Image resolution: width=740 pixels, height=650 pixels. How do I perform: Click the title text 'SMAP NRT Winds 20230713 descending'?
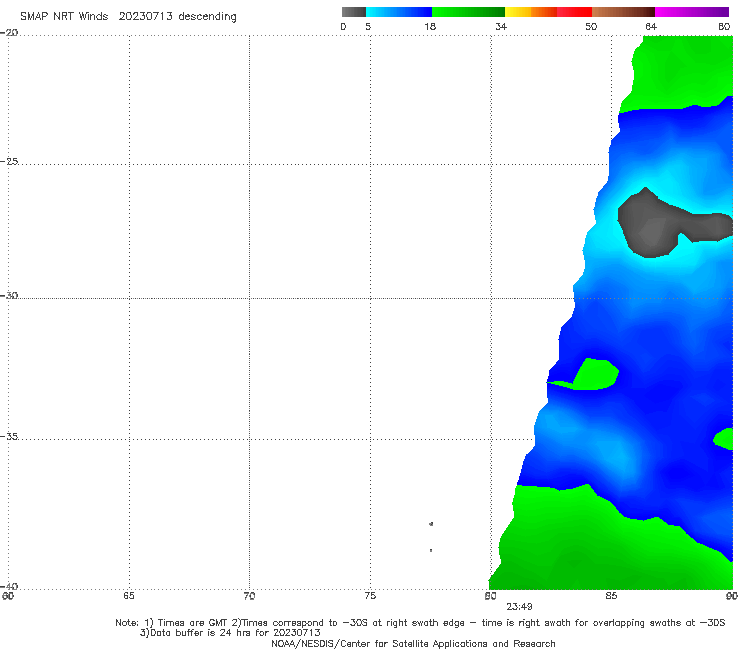(x=128, y=17)
